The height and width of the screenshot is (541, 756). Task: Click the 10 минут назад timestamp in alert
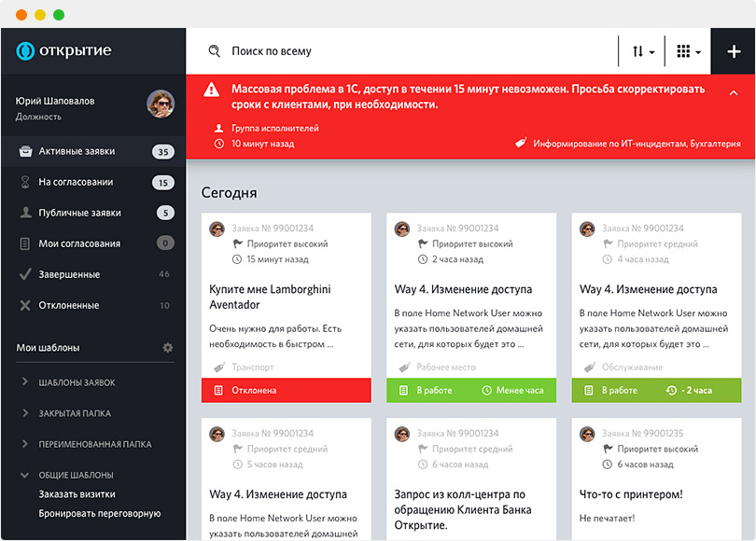pos(263,144)
